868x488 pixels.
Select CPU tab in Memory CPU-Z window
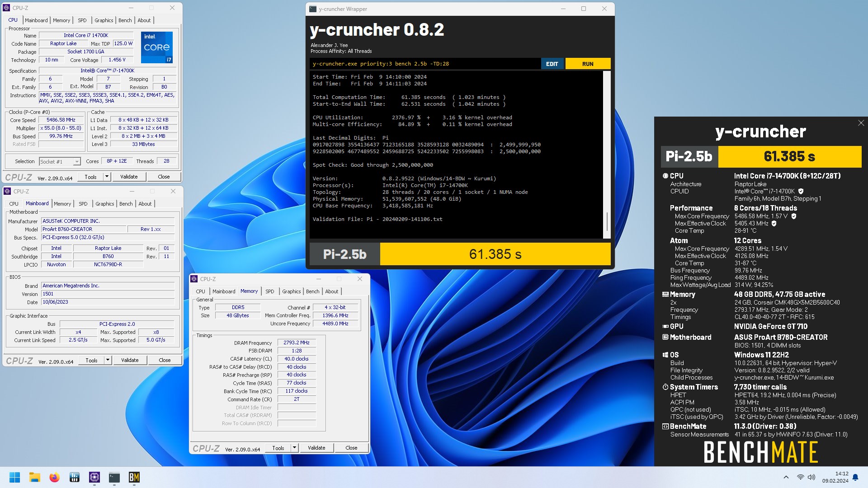point(201,291)
